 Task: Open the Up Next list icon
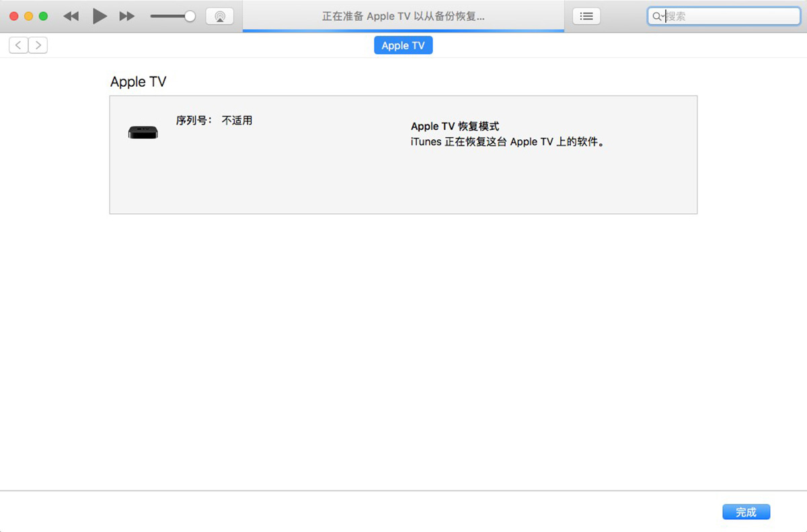[x=586, y=16]
